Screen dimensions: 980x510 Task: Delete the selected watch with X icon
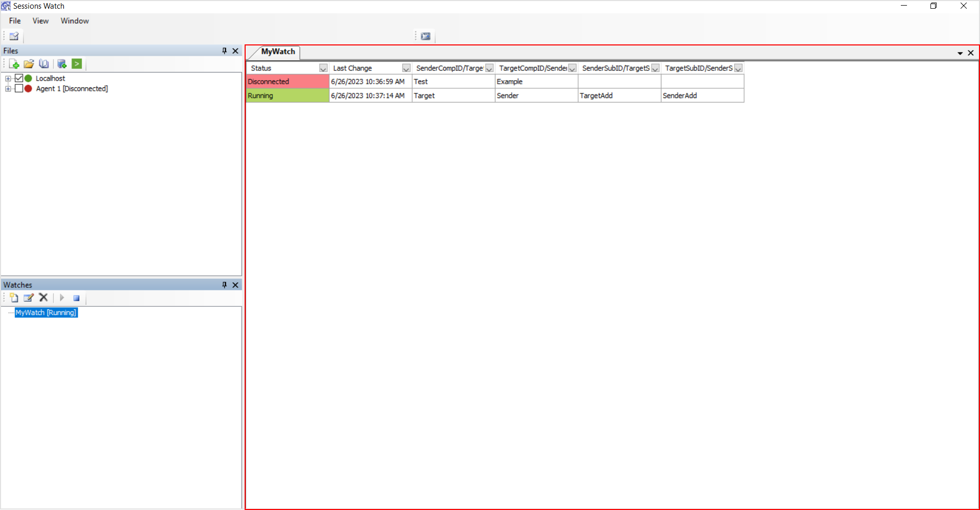(x=43, y=298)
